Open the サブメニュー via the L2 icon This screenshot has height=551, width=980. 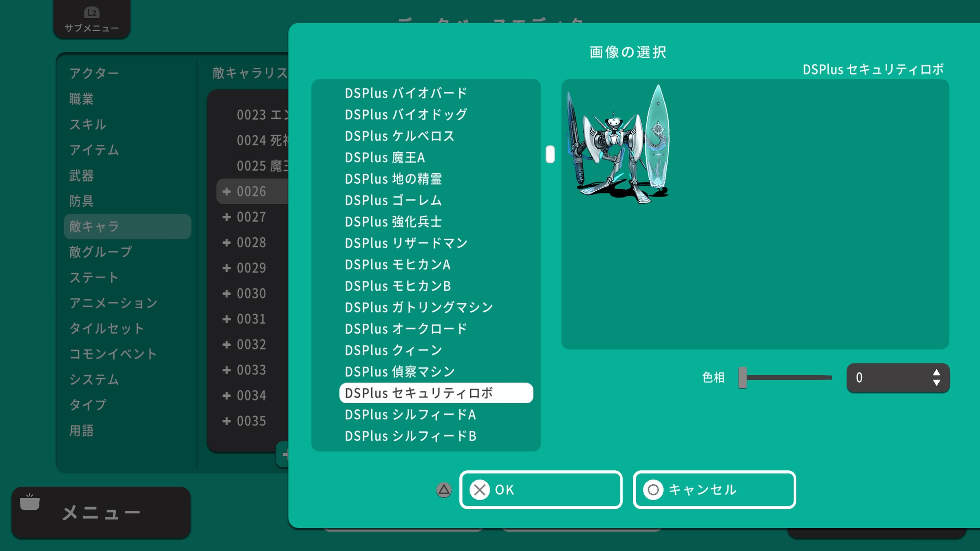tap(92, 12)
